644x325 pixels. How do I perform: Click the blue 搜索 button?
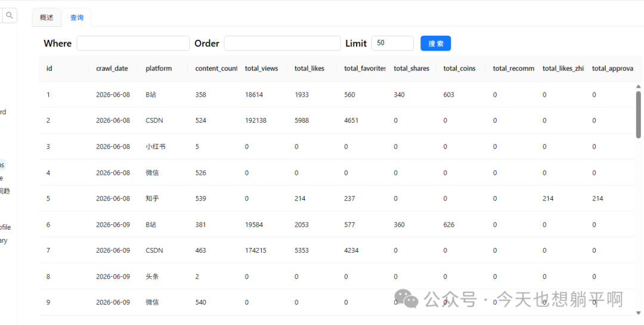pos(436,43)
